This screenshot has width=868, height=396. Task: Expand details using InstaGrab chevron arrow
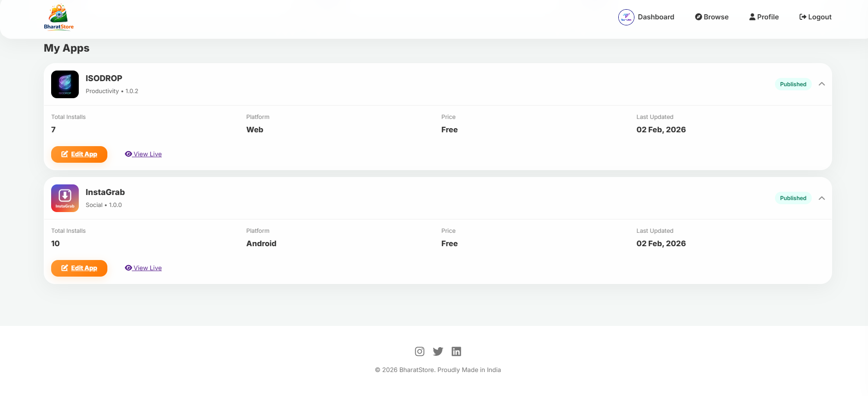822,198
